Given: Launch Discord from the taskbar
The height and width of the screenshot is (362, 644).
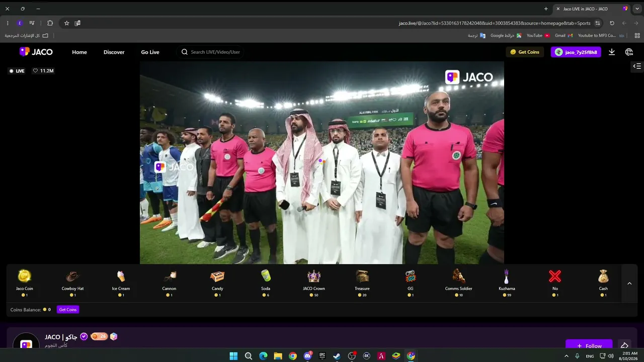Looking at the screenshot, I should [307, 356].
